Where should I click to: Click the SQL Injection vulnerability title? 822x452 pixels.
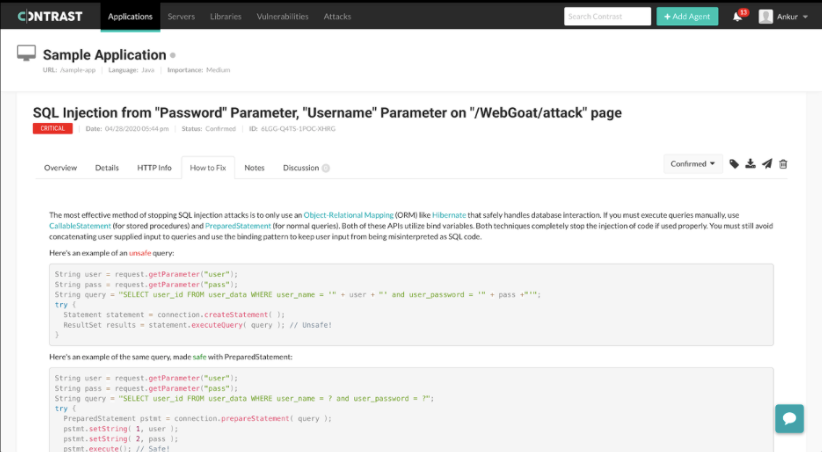coord(327,113)
